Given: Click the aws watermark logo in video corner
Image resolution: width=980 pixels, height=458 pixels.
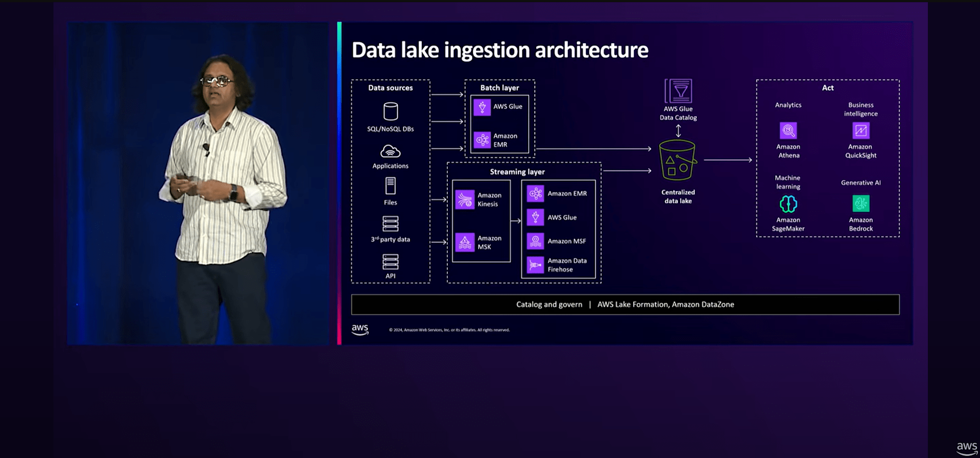Looking at the screenshot, I should point(967,448).
